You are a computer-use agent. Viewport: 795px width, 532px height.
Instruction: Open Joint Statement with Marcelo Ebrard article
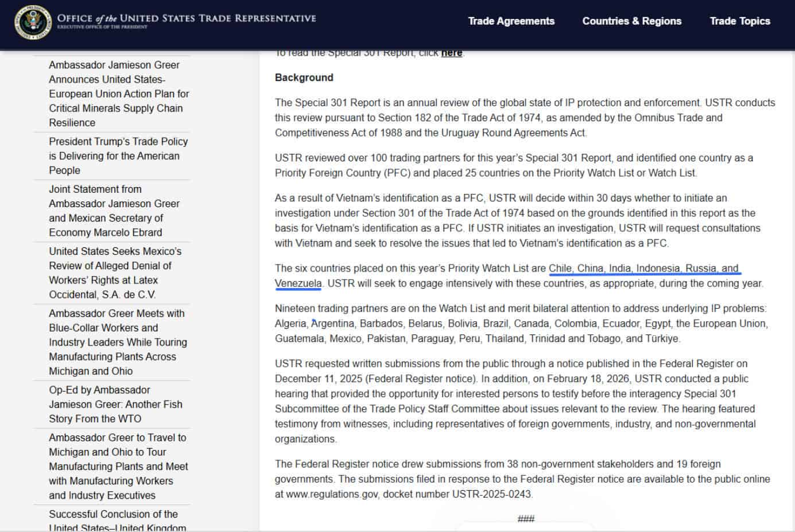[x=114, y=211]
